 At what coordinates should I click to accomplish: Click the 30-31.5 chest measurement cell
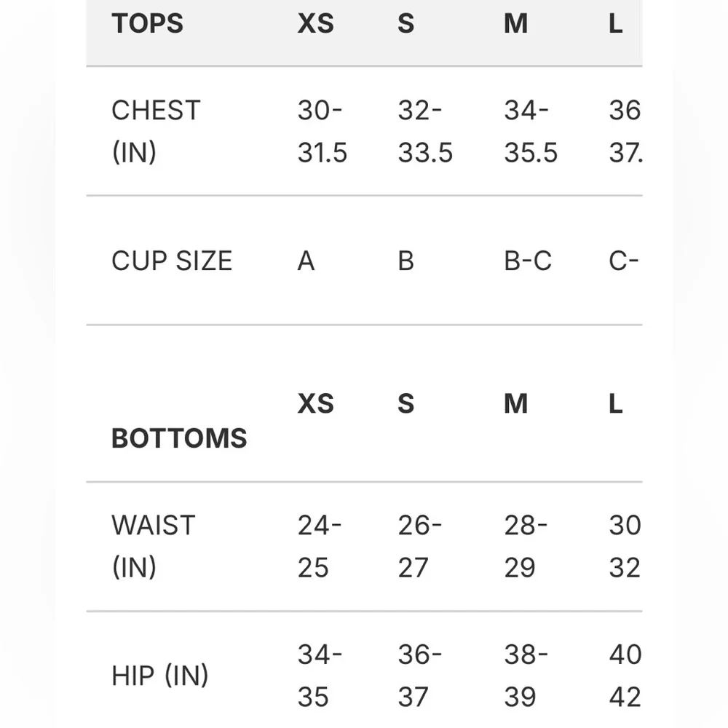point(322,131)
